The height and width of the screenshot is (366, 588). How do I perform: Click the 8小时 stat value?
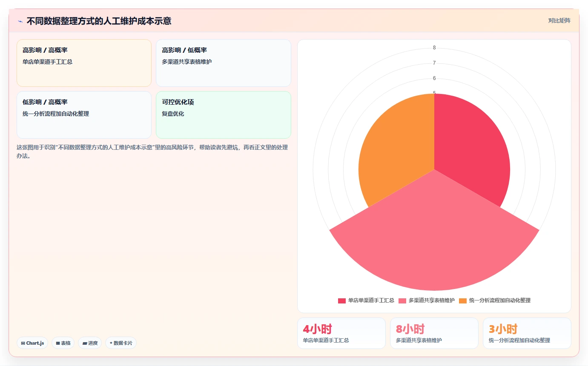click(x=410, y=329)
